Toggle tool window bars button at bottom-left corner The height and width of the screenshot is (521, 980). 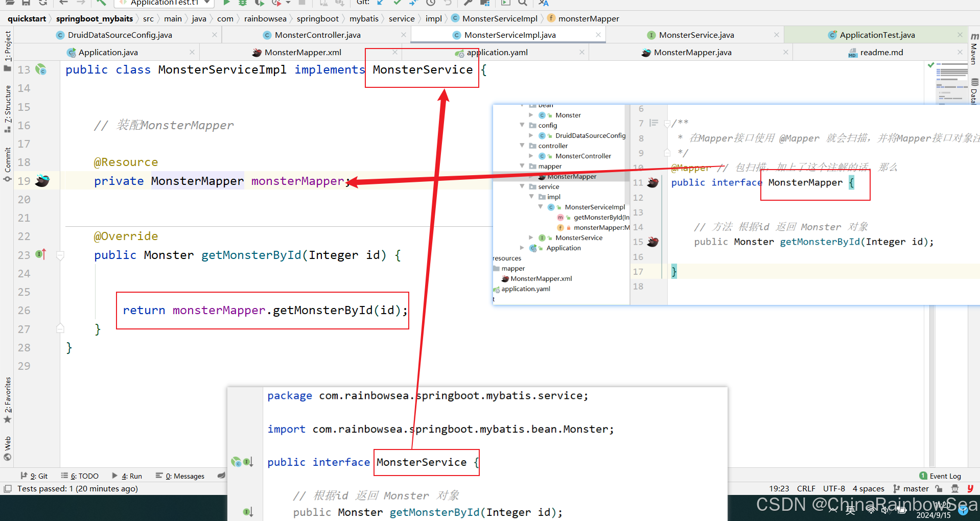tap(8, 489)
